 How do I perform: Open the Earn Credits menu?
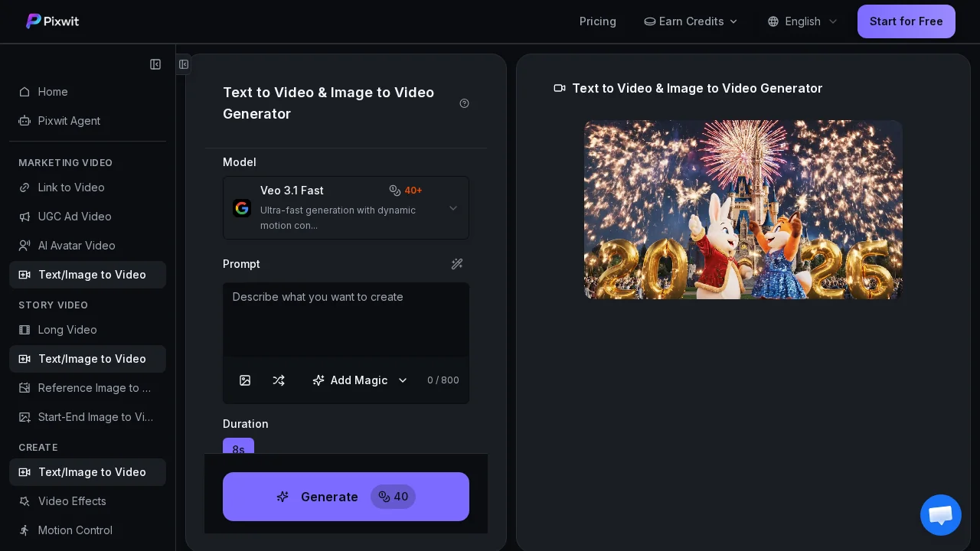[x=691, y=21]
